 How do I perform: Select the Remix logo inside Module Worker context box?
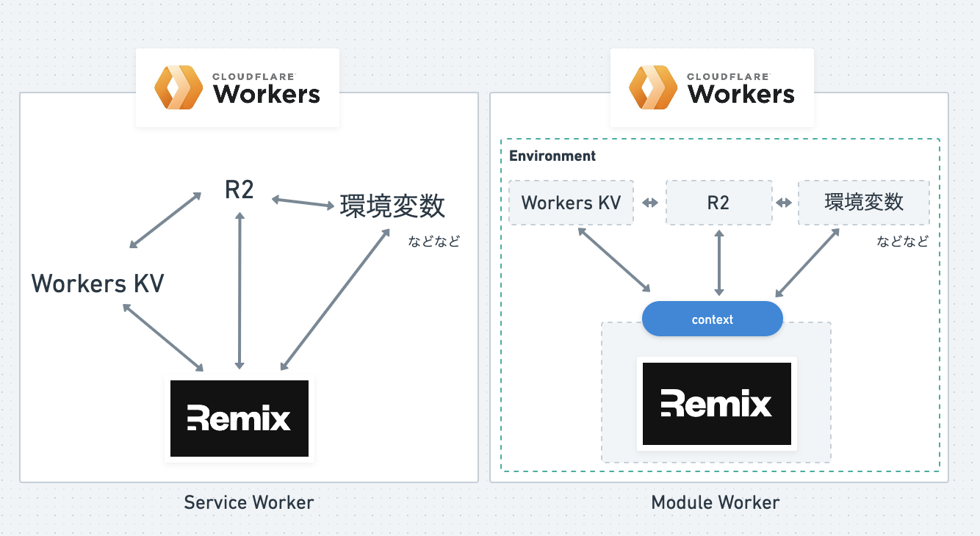click(x=717, y=404)
